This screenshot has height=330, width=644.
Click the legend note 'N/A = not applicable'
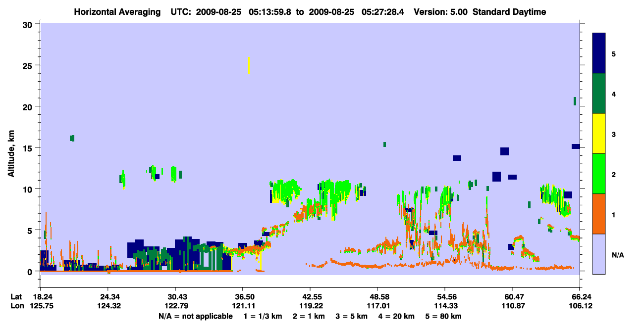(x=196, y=316)
